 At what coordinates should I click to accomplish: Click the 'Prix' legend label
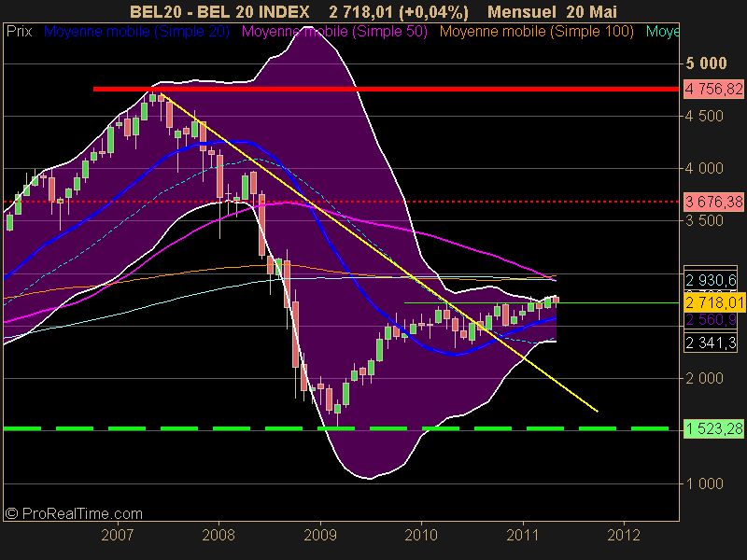coord(19,32)
